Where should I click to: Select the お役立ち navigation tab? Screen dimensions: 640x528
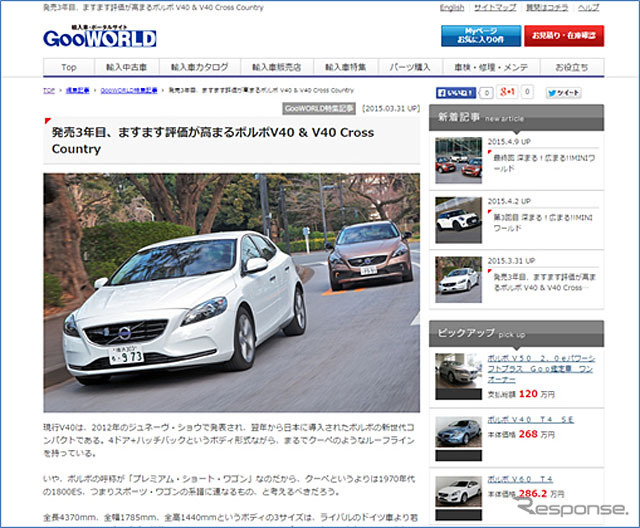tap(572, 67)
